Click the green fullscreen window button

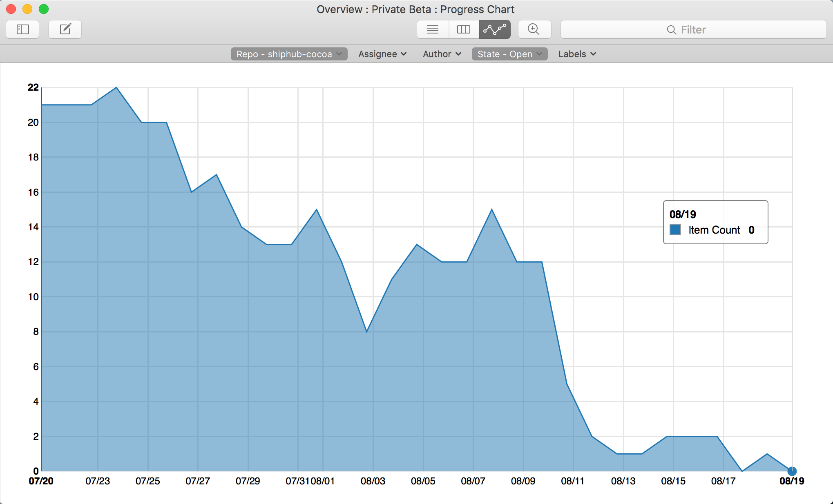point(44,9)
